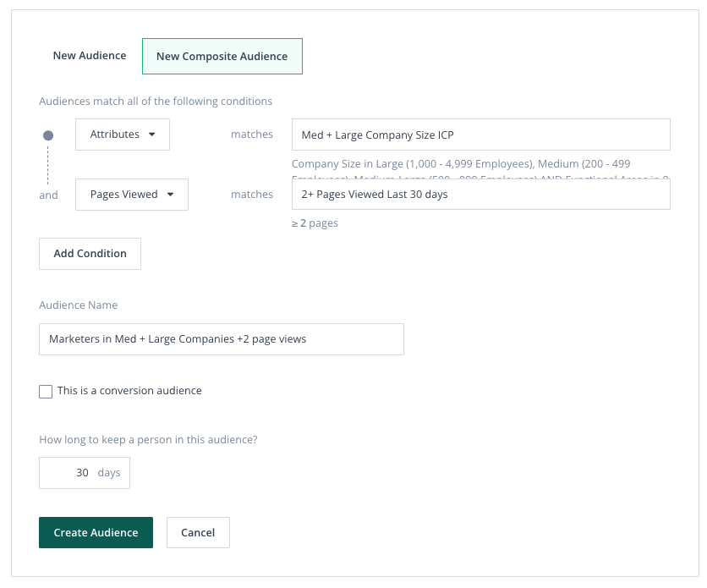This screenshot has height=588, width=707.
Task: Click the gray circle condition marker icon
Action: click(48, 135)
